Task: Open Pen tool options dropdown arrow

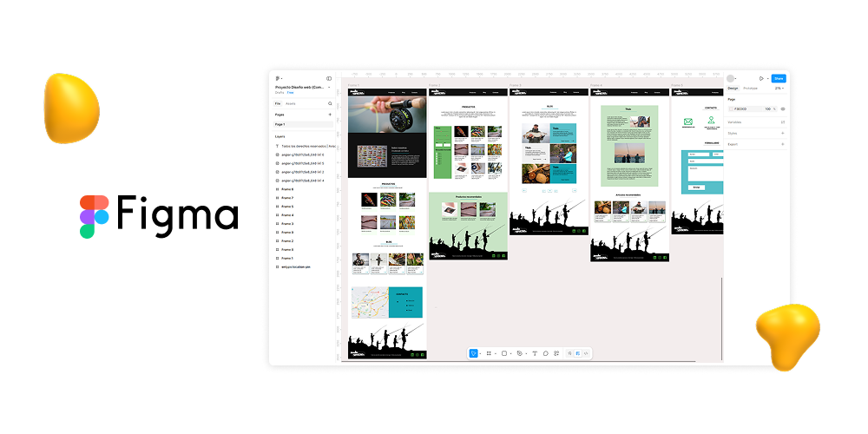Action: [526, 353]
